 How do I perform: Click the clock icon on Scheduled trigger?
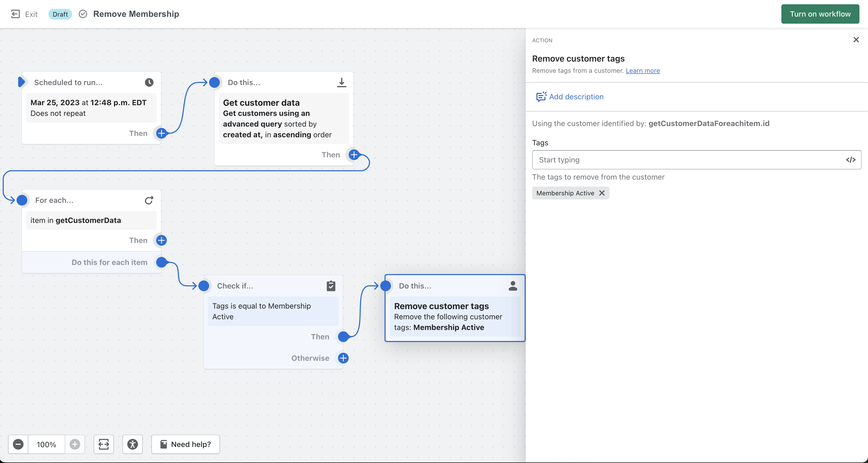(149, 82)
